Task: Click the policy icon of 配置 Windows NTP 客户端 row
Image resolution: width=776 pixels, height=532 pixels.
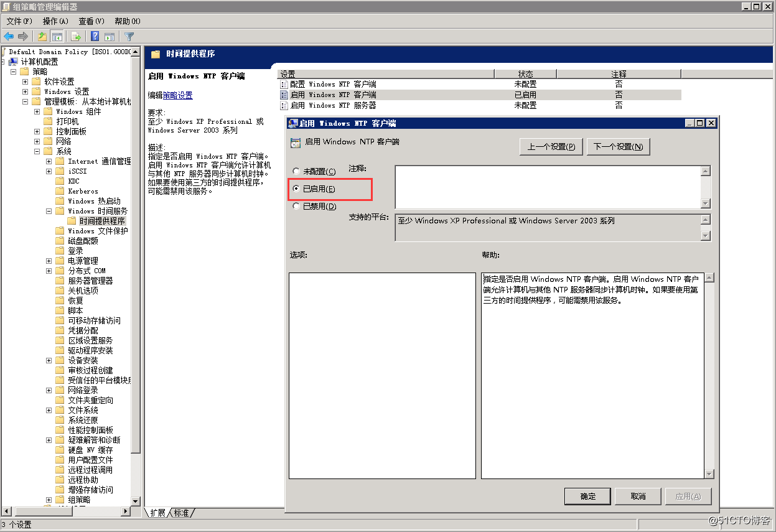Action: coord(284,84)
